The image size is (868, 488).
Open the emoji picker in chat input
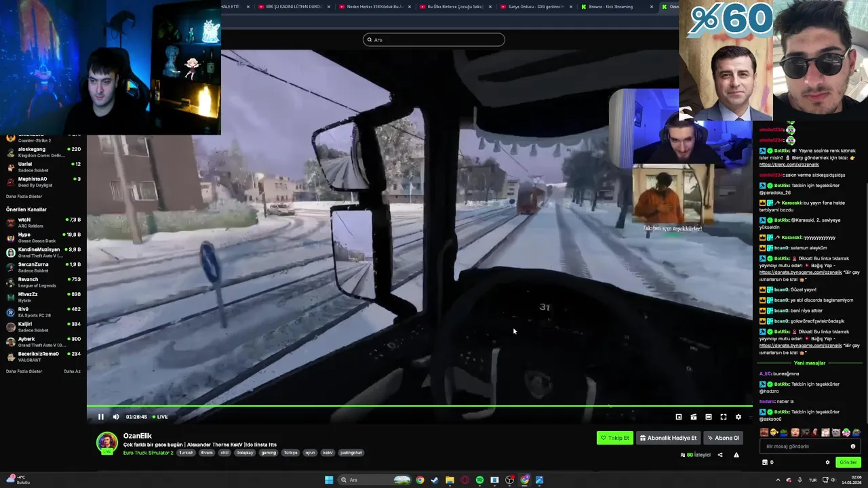[853, 446]
